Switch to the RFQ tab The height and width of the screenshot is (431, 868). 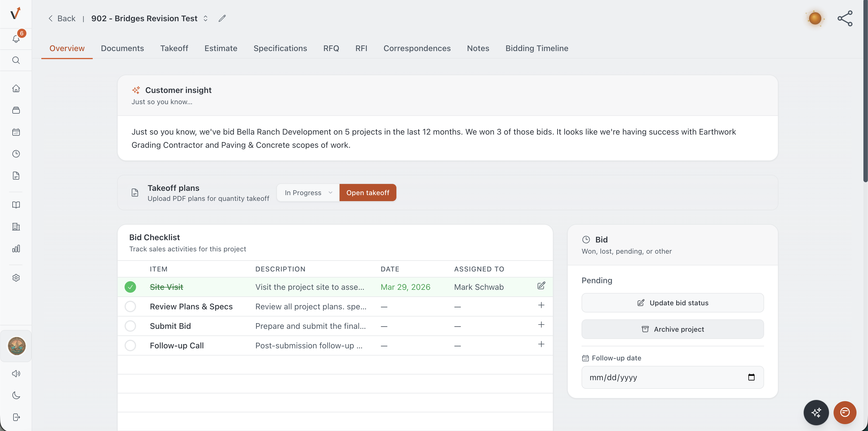(331, 48)
